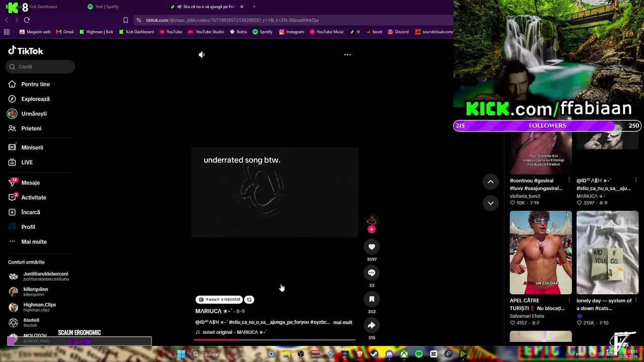Open the 'Botrix' bookmark
Viewport: 644px width, 362px height.
238,32
